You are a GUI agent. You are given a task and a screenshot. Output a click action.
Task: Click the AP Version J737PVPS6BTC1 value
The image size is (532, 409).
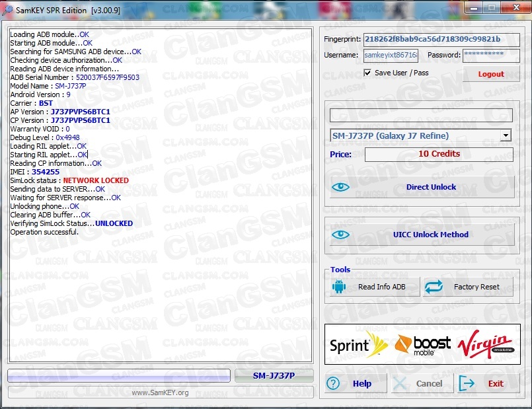coord(81,112)
